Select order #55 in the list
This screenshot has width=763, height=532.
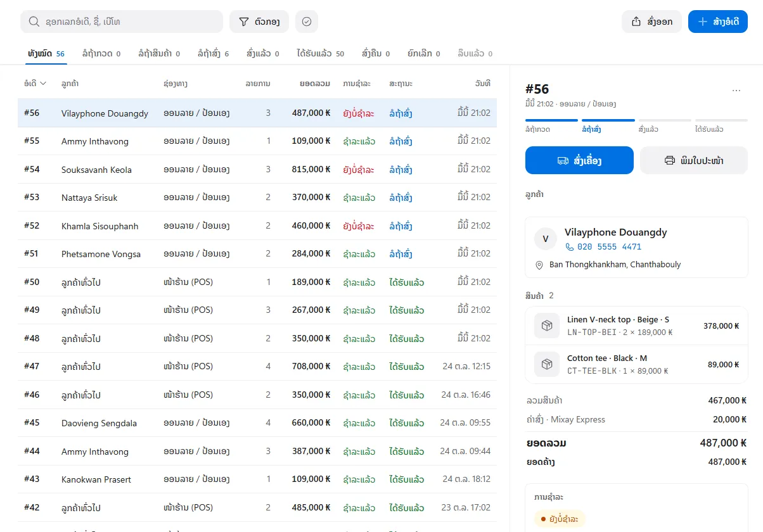[x=257, y=141]
